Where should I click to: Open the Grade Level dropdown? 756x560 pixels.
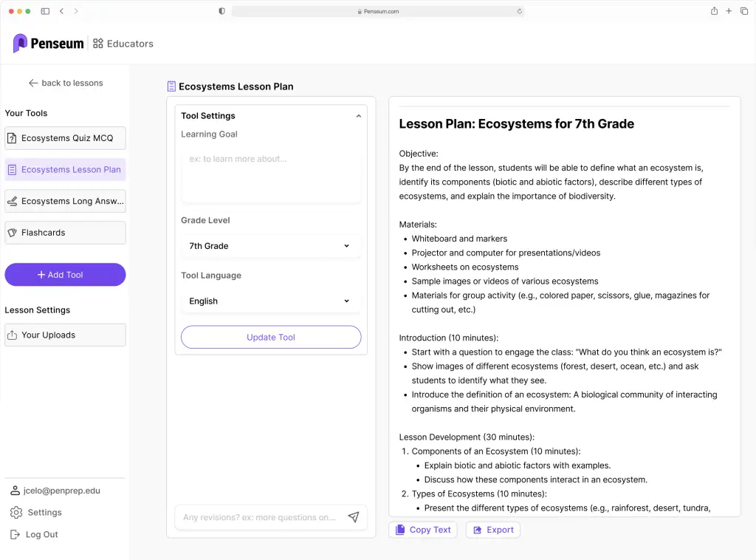271,246
